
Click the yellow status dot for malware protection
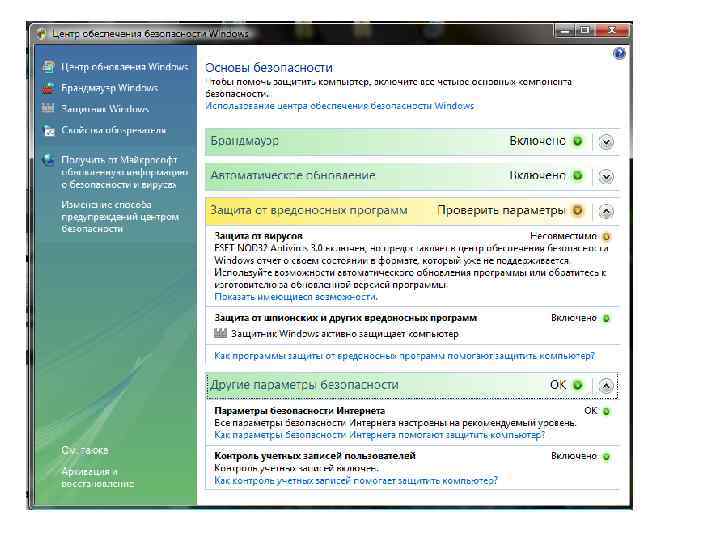coord(578,210)
